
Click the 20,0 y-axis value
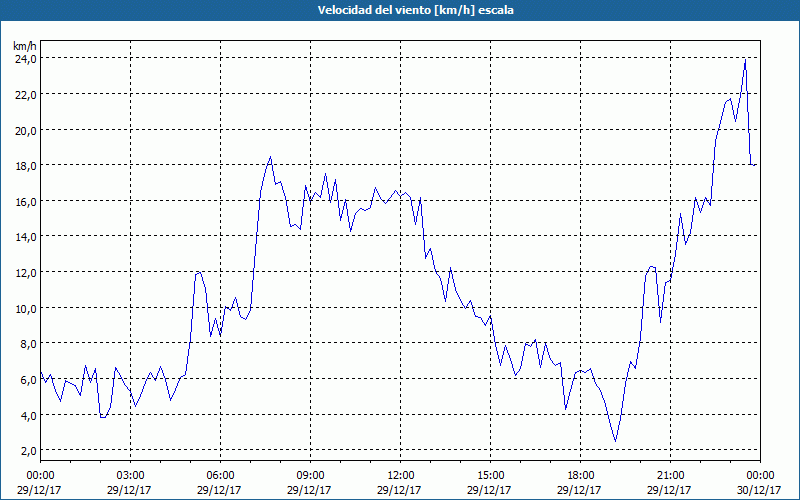pyautogui.click(x=25, y=130)
